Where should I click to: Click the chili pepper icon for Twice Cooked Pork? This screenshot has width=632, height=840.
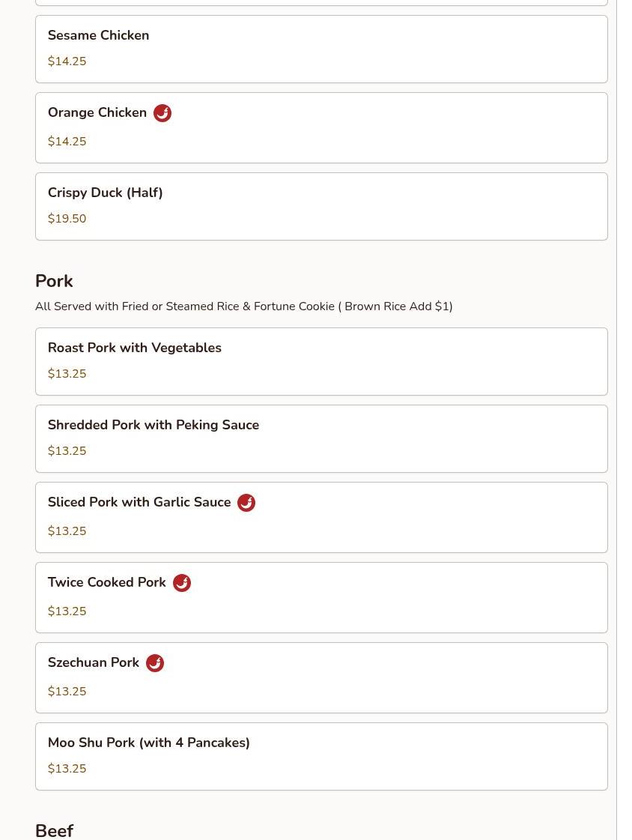[x=182, y=583]
